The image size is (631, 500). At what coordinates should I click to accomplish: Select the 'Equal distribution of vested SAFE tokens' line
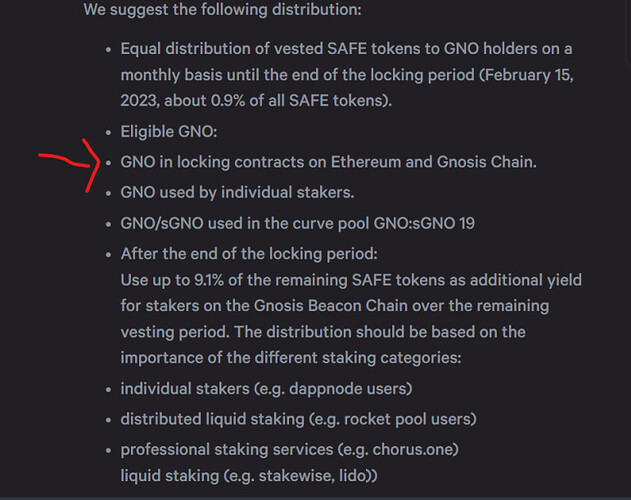(x=346, y=49)
